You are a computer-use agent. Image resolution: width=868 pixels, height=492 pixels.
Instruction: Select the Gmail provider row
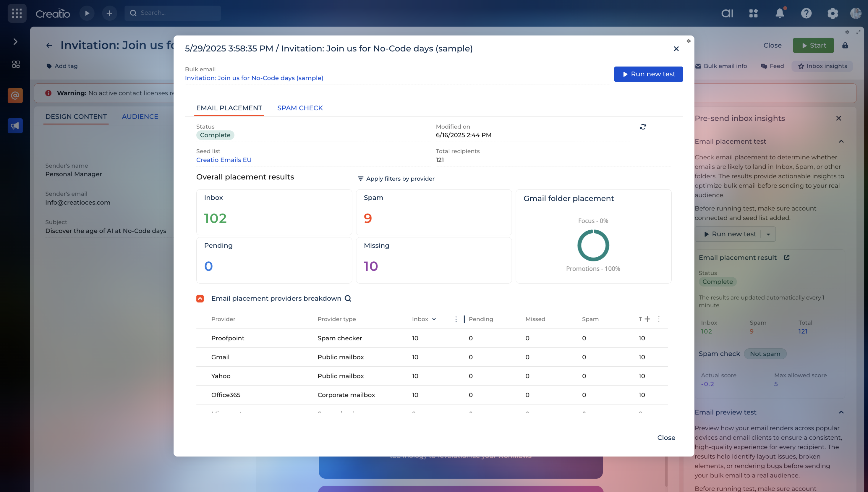pos(432,357)
